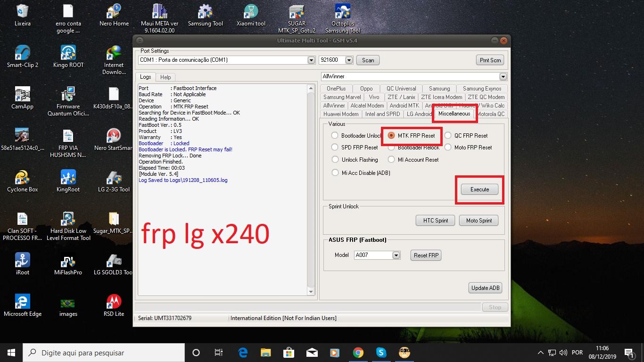This screenshot has height=362, width=644.
Task: Click the Reset FRP button
Action: click(x=426, y=255)
